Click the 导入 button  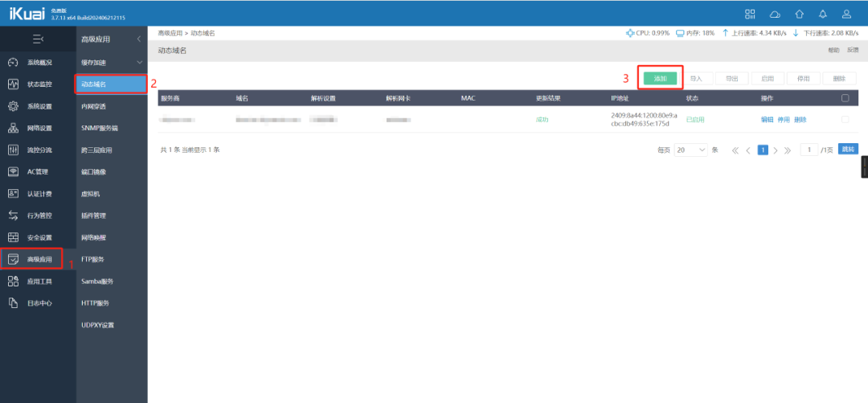tap(696, 78)
